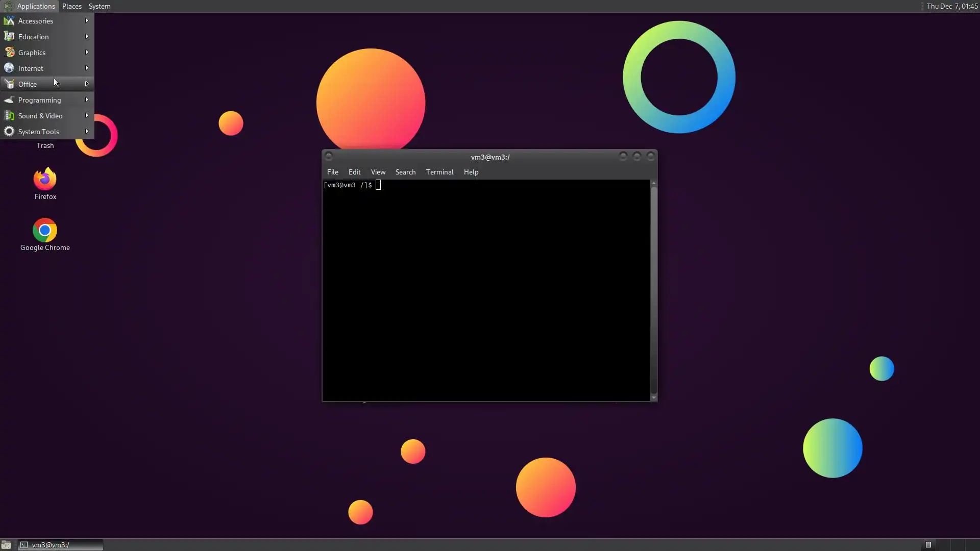Click the vm3@vm3:/ taskbar button
Viewport: 980px width, 551px height.
[60, 545]
